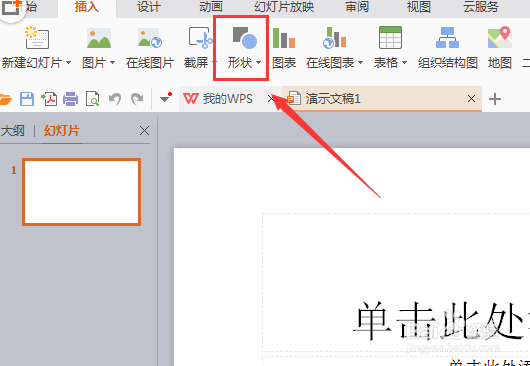Click the Table (表格) icon
530x366 pixels.
tap(390, 38)
